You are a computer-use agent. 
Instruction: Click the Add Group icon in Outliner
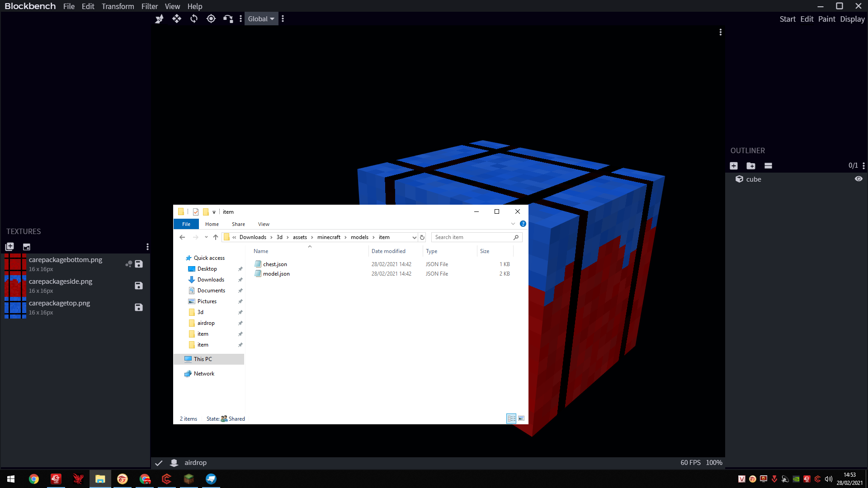[x=751, y=166]
